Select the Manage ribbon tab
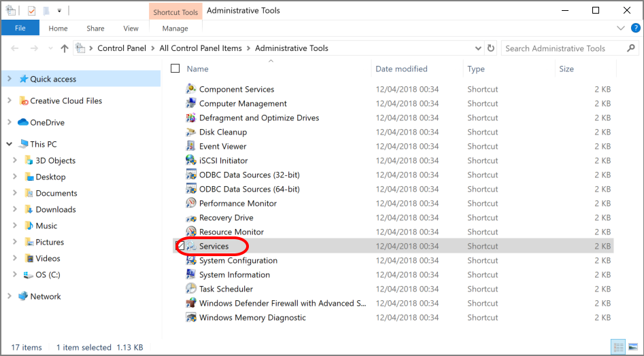Image resolution: width=644 pixels, height=356 pixels. [175, 29]
